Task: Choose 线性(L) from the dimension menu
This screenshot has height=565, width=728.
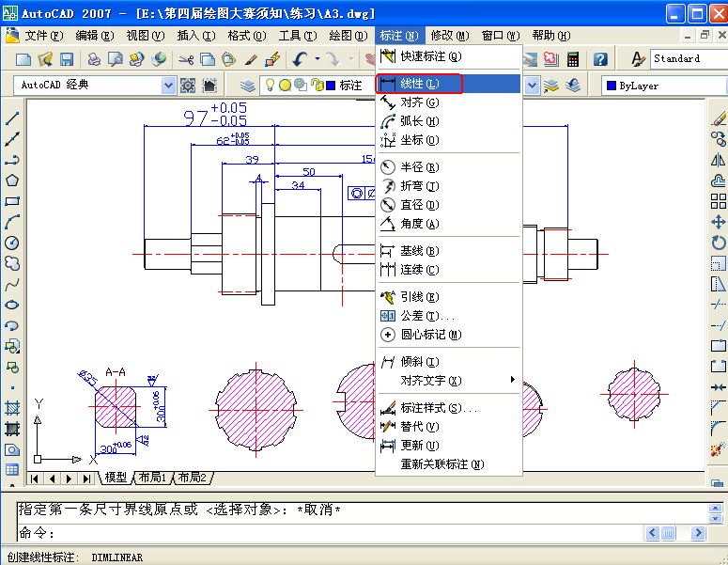Action: (x=448, y=84)
